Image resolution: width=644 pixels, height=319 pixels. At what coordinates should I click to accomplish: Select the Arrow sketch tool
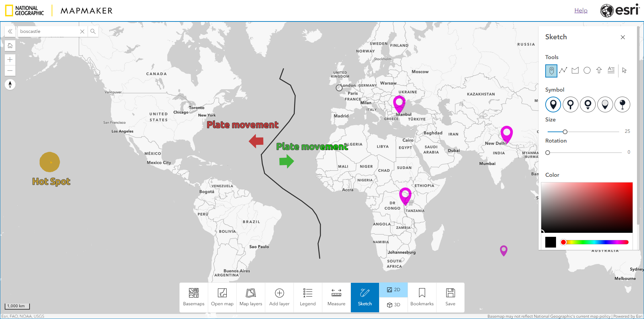599,70
